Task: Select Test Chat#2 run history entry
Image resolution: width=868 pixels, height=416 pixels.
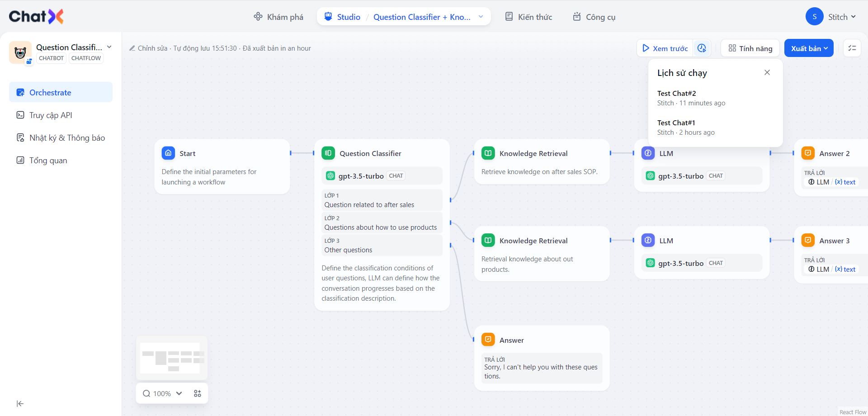Action: [x=691, y=98]
